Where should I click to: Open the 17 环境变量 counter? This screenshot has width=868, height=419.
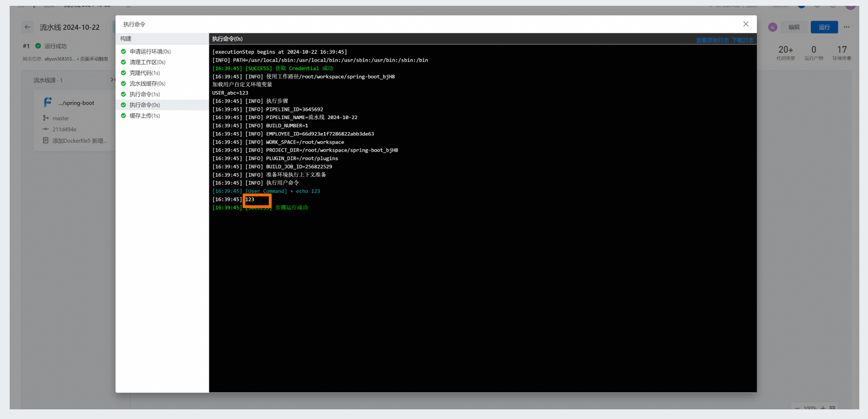[842, 53]
